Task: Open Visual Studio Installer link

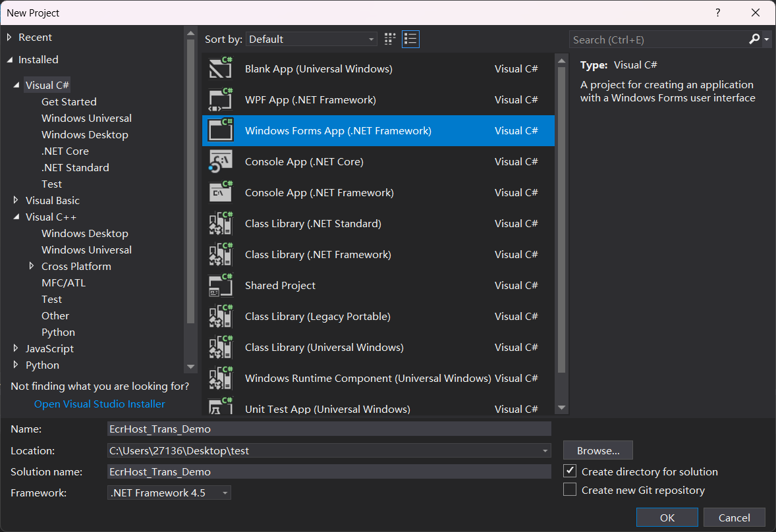Action: coord(99,404)
